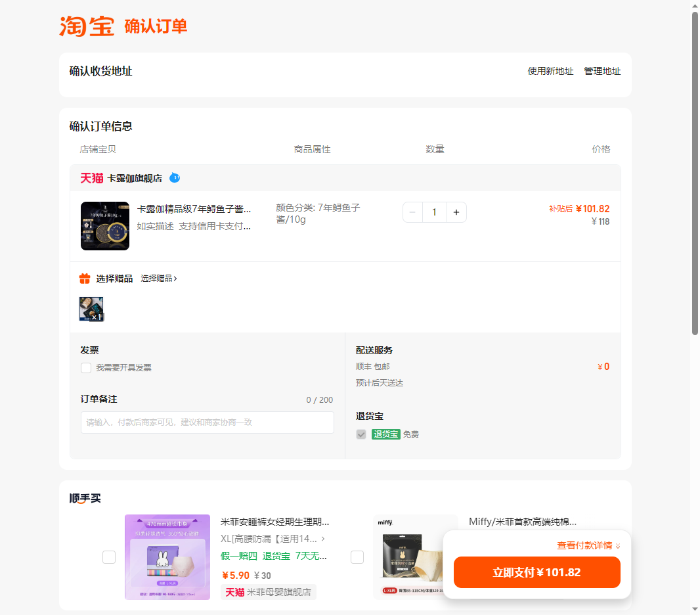Click the 确认订单 heading
This screenshot has height=615, width=700.
pyautogui.click(x=156, y=26)
